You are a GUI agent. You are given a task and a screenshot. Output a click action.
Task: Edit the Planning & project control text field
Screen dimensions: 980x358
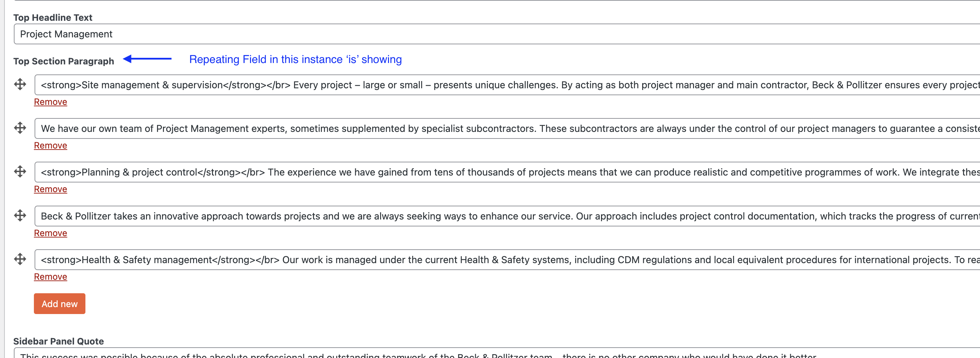pyautogui.click(x=507, y=172)
